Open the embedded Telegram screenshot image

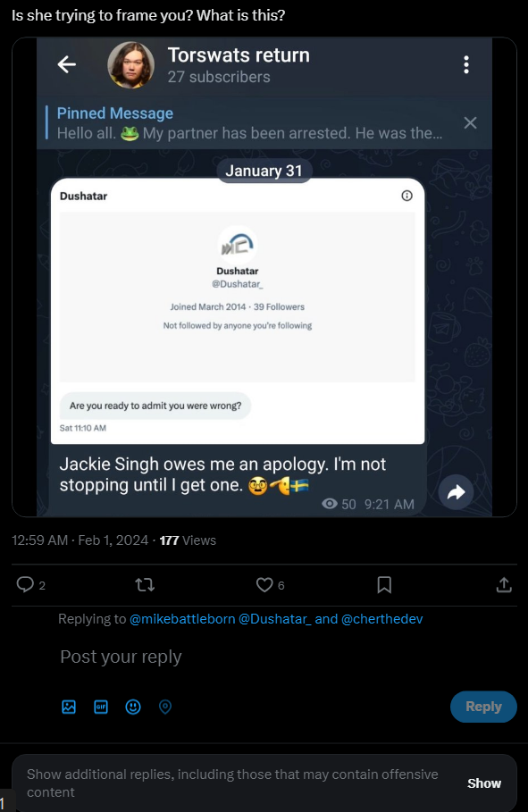pos(264,277)
